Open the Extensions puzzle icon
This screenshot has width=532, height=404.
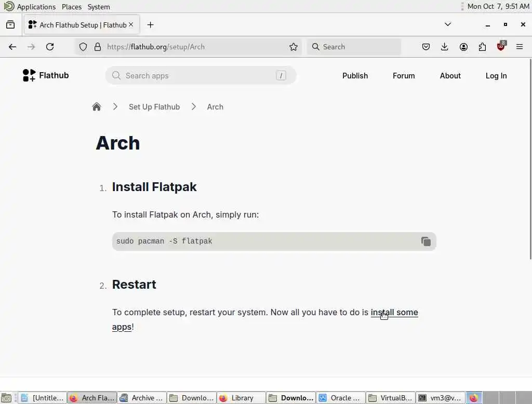pyautogui.click(x=482, y=47)
